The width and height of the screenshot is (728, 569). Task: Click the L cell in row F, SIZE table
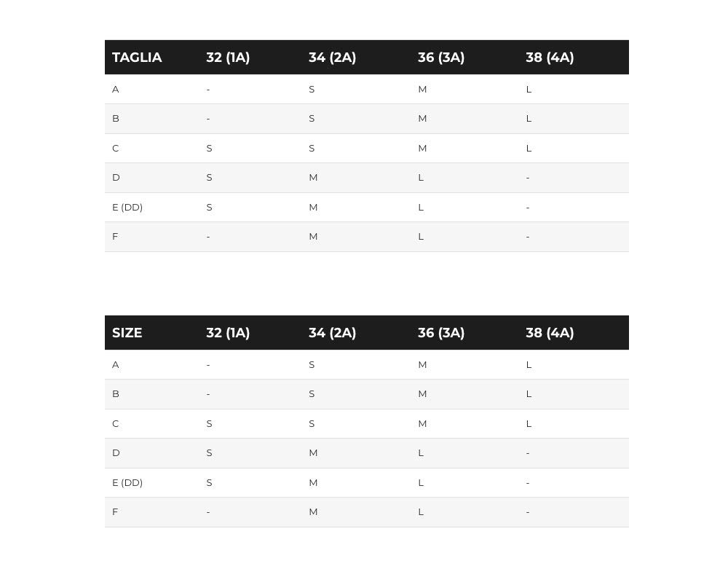point(421,512)
